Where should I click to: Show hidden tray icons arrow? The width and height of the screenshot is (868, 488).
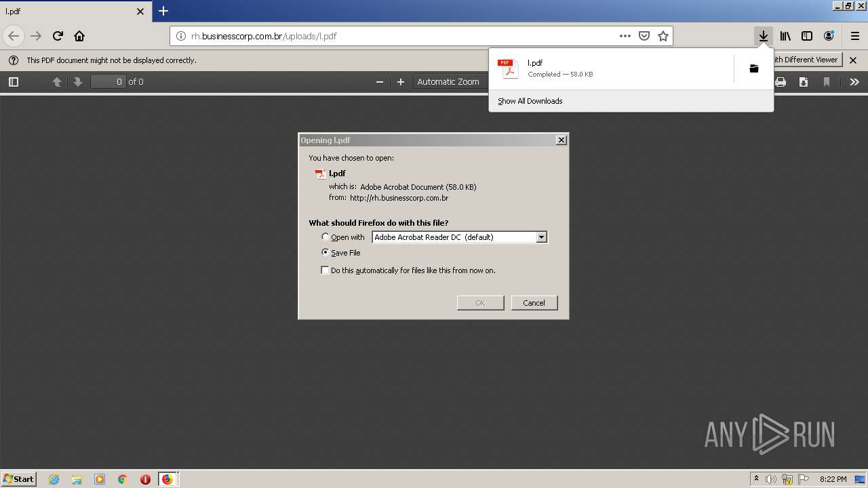[x=756, y=479]
